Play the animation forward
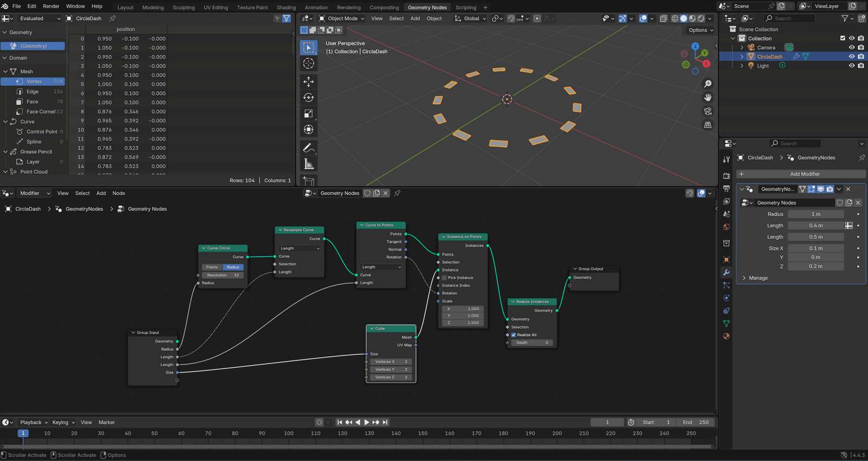Viewport: 868px width, 461px height. point(367,422)
